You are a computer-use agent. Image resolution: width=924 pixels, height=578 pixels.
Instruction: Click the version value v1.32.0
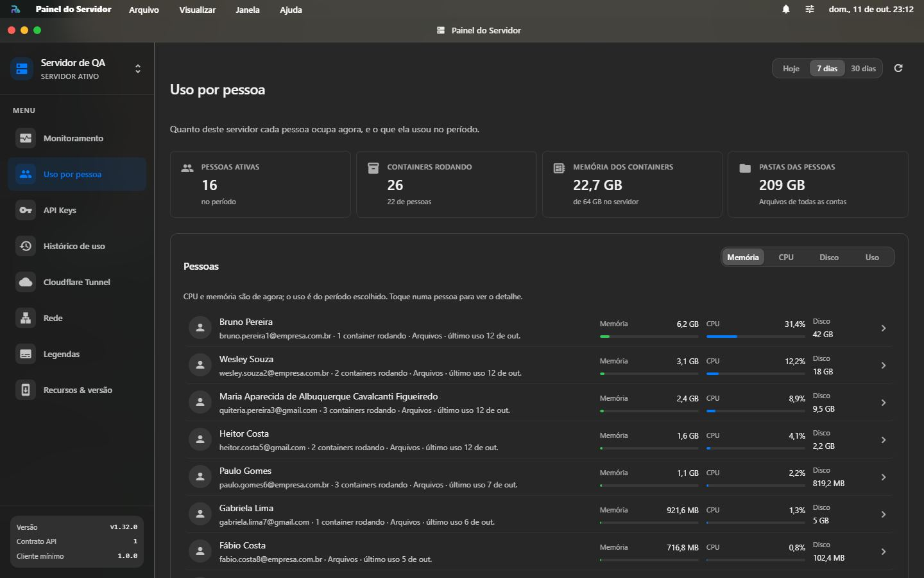pyautogui.click(x=123, y=527)
